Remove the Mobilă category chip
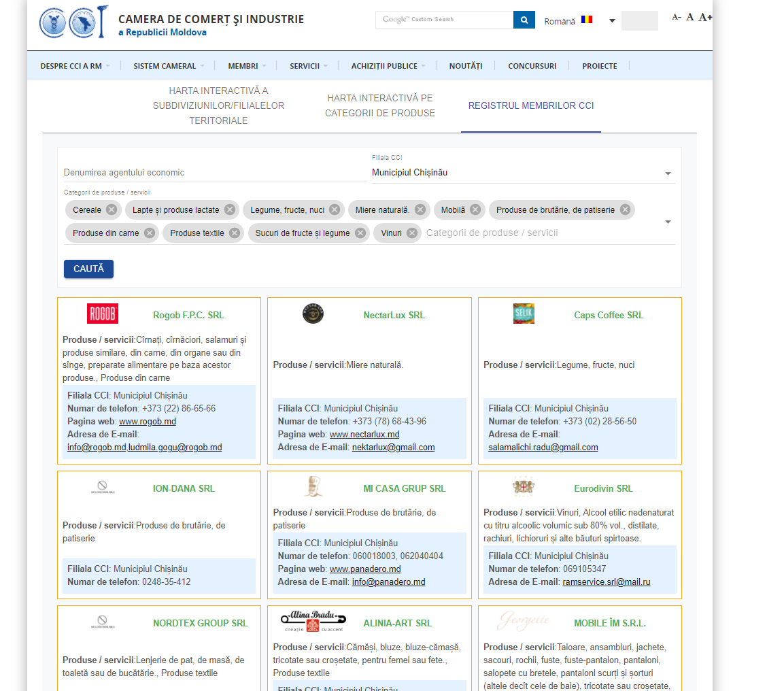 click(x=475, y=209)
